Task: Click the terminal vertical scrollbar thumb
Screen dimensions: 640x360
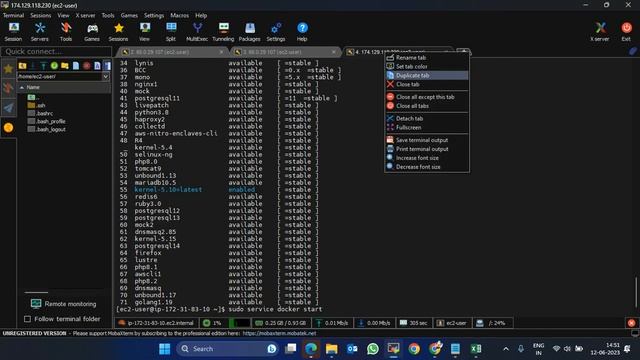Action: pos(636,292)
